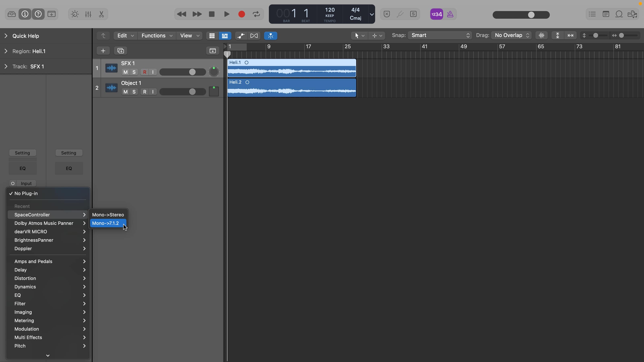
Task: Solo the Object 1 track
Action: pos(134,92)
